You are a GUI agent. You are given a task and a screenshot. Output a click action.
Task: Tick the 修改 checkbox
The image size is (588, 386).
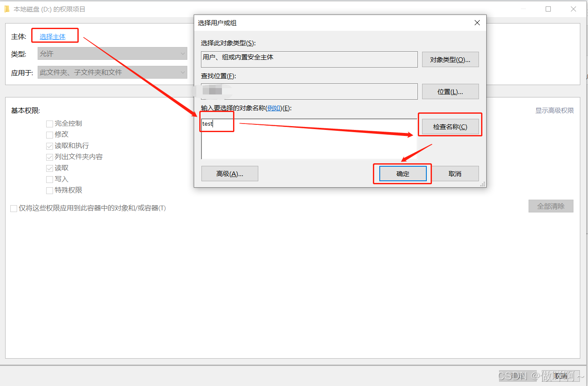click(x=50, y=135)
